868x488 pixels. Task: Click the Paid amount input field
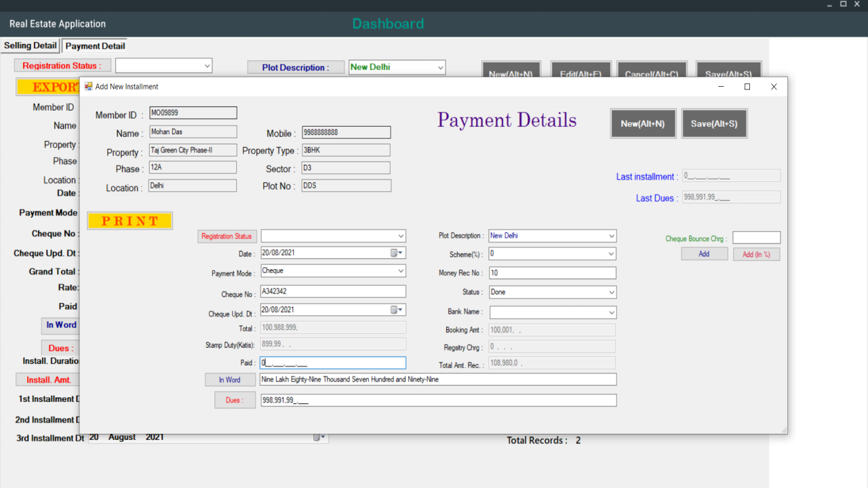pos(333,363)
